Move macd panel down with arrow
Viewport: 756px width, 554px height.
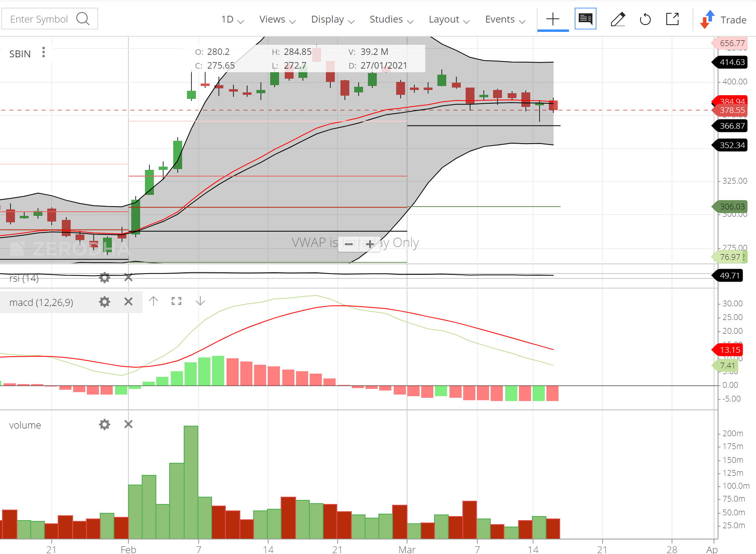(200, 301)
